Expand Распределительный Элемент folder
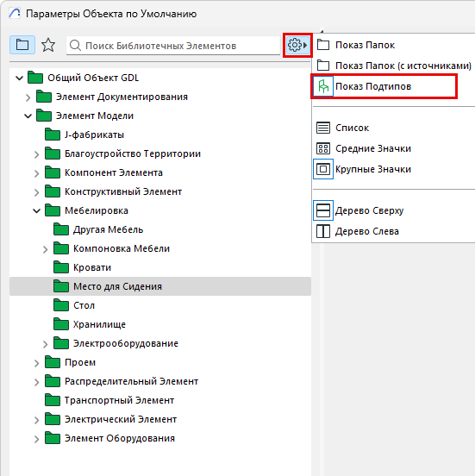This screenshot has height=476, width=475. click(36, 382)
